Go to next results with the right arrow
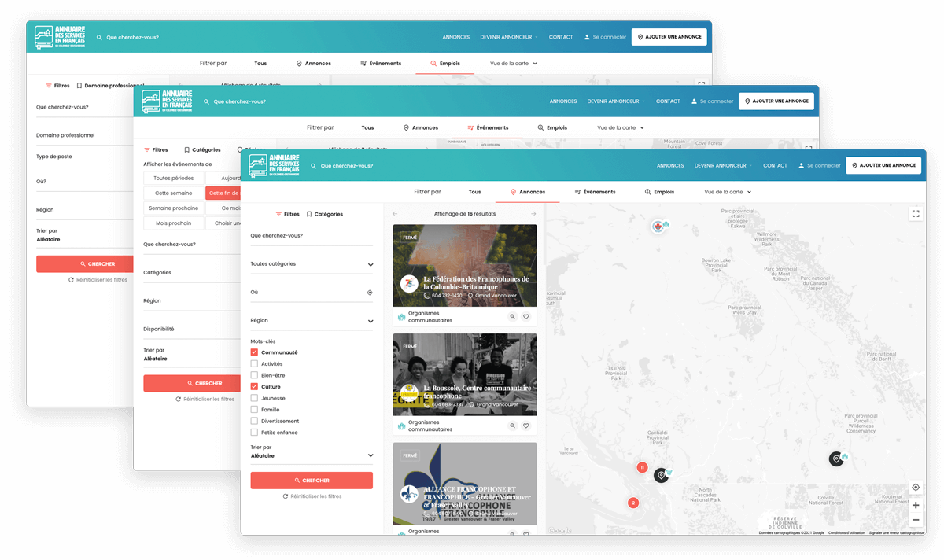 (x=533, y=214)
